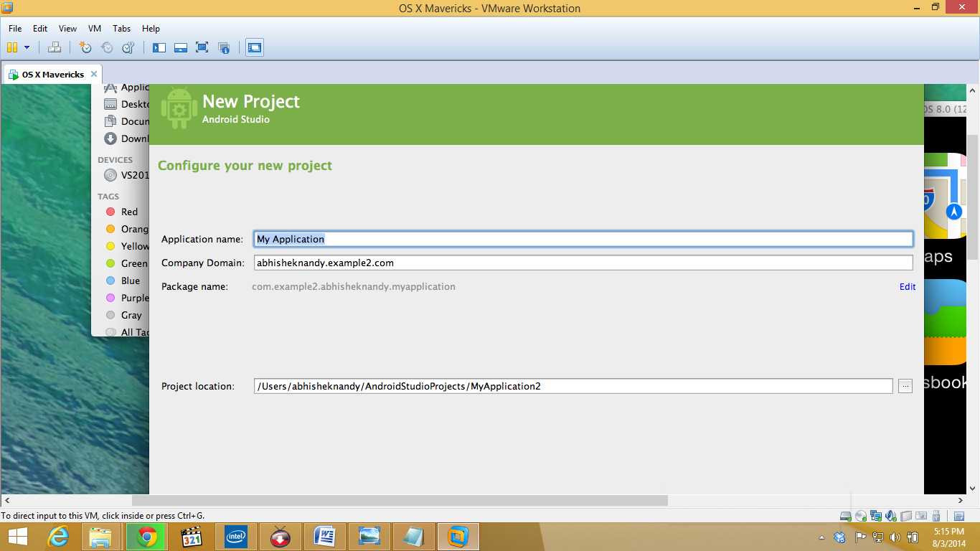Toggle the thumbnail bar icon
980x551 pixels.
pyautogui.click(x=181, y=47)
